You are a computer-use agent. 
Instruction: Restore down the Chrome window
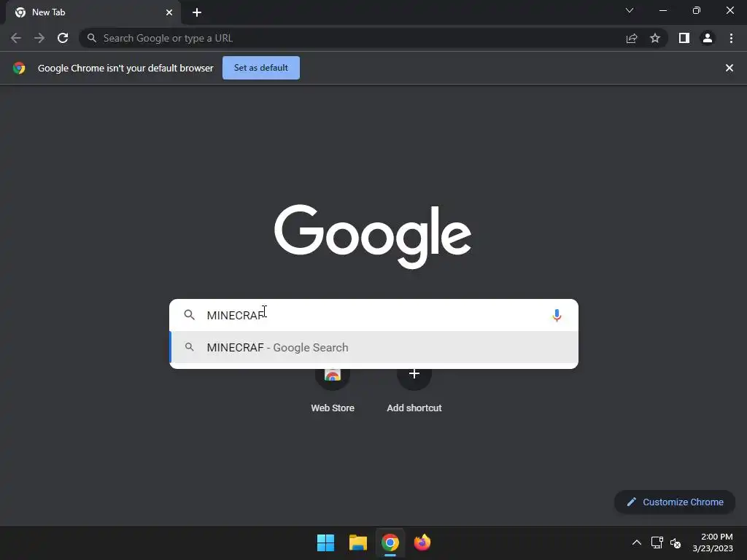click(697, 10)
